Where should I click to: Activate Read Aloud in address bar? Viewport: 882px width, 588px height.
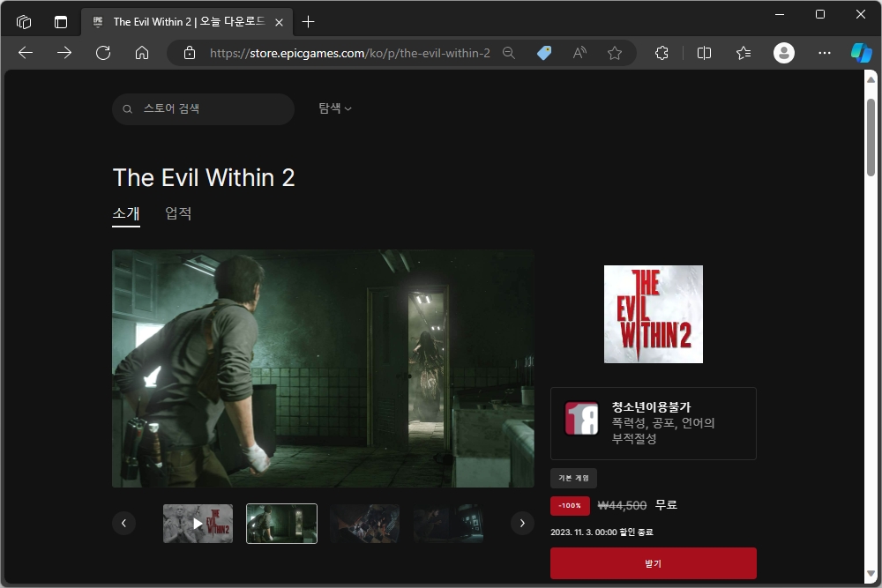click(579, 53)
